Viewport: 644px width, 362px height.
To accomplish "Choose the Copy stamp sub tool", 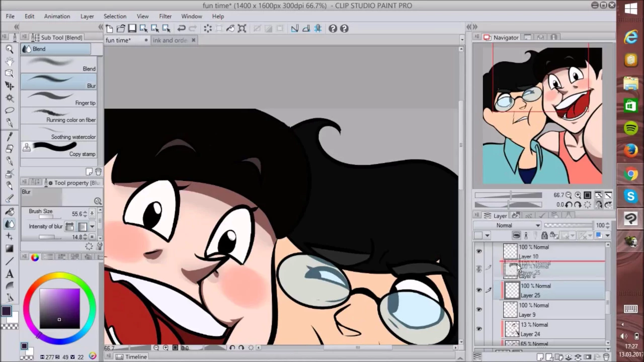I will tap(59, 150).
